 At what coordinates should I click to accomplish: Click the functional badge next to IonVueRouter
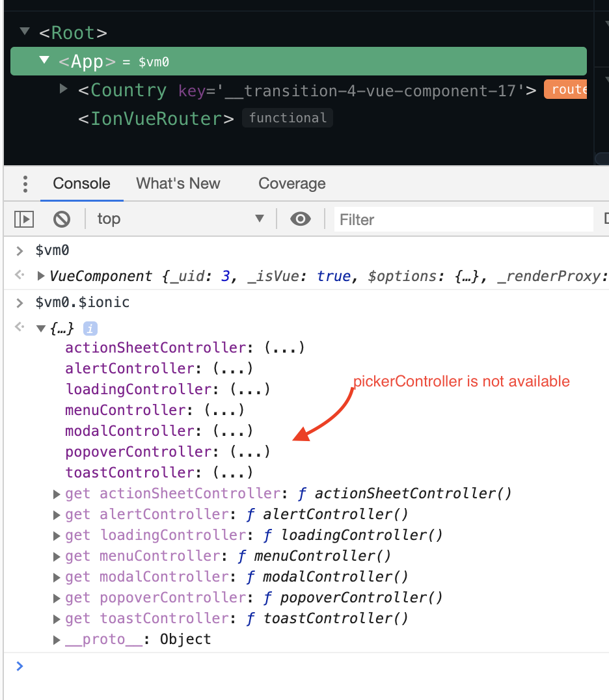tap(287, 118)
